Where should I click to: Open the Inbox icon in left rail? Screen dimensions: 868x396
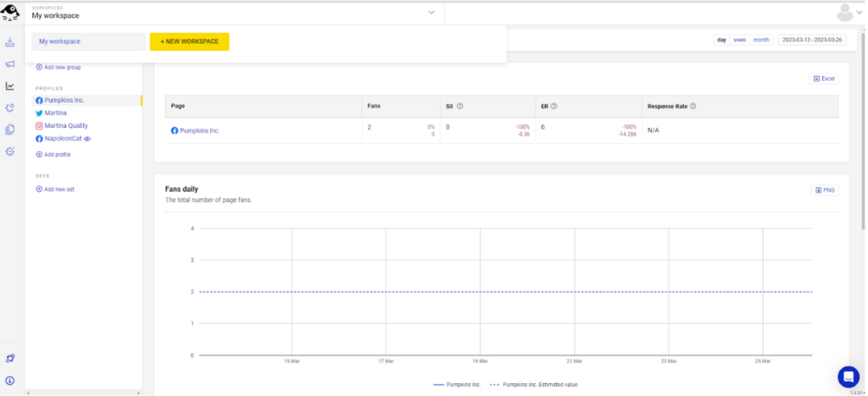click(10, 42)
